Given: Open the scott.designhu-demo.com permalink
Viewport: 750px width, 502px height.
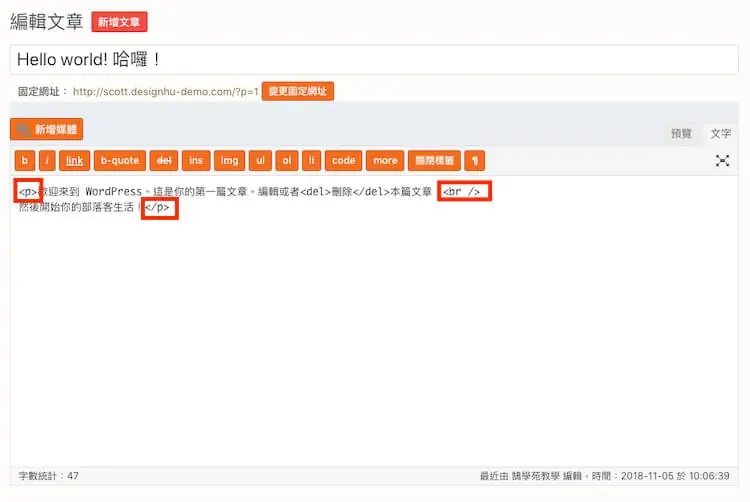Looking at the screenshot, I should 165,92.
